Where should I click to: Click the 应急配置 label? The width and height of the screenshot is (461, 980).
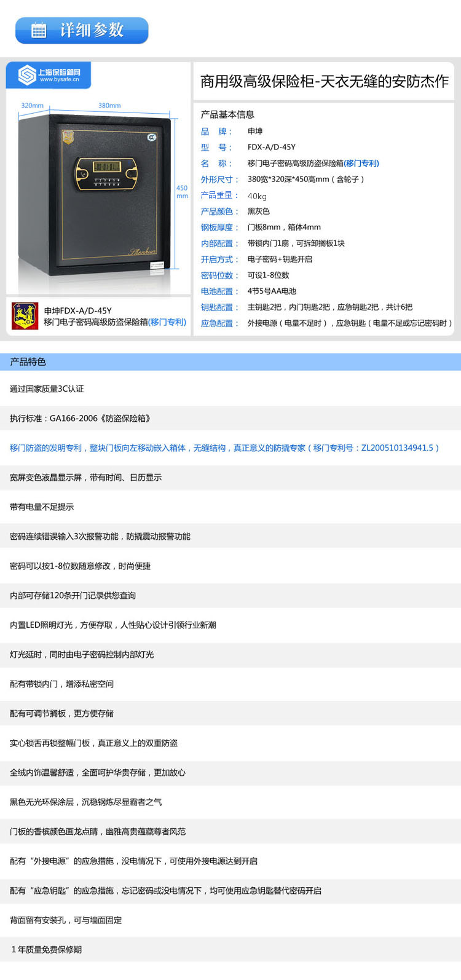(x=219, y=323)
